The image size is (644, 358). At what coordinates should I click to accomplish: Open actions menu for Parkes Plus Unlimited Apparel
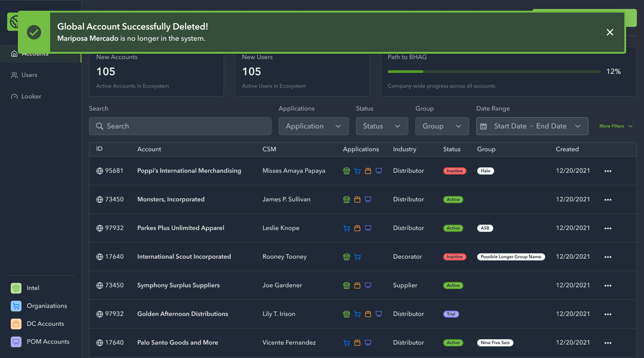pyautogui.click(x=608, y=228)
